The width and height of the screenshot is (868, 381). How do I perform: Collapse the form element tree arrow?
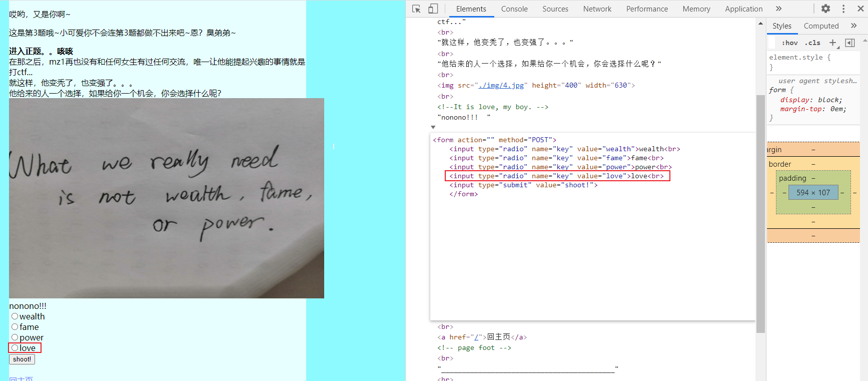point(433,127)
